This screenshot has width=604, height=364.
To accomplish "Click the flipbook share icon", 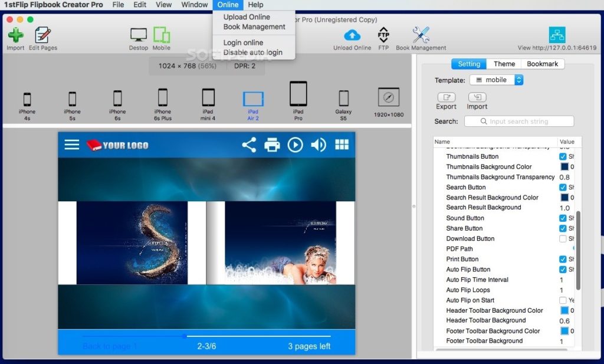I will [250, 145].
